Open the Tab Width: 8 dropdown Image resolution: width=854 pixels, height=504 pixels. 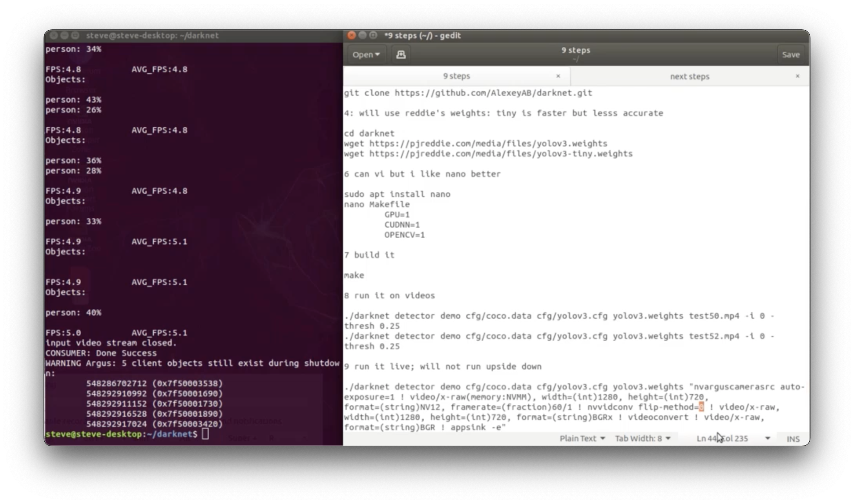pyautogui.click(x=643, y=438)
